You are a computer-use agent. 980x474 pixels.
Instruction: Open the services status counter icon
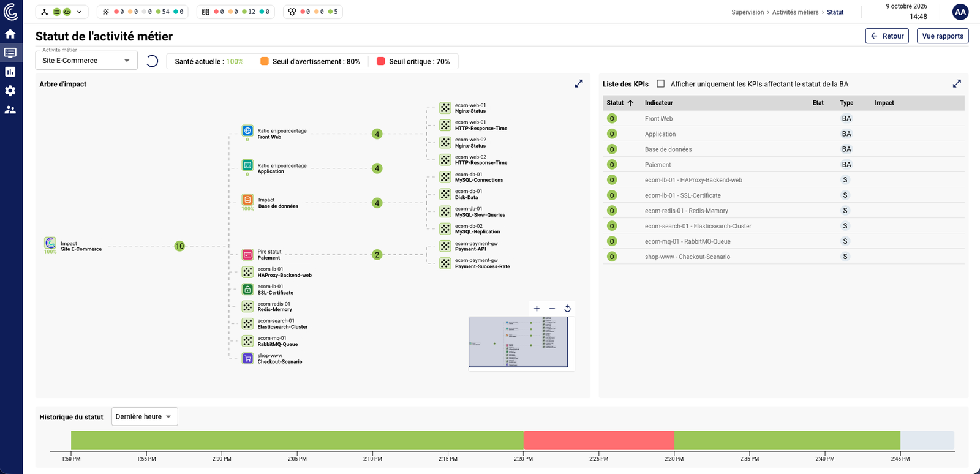click(x=106, y=12)
